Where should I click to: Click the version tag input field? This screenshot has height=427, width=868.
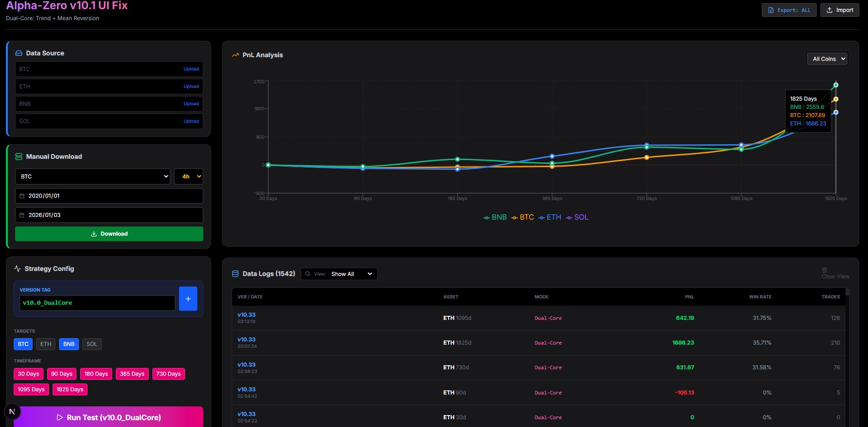tap(97, 303)
